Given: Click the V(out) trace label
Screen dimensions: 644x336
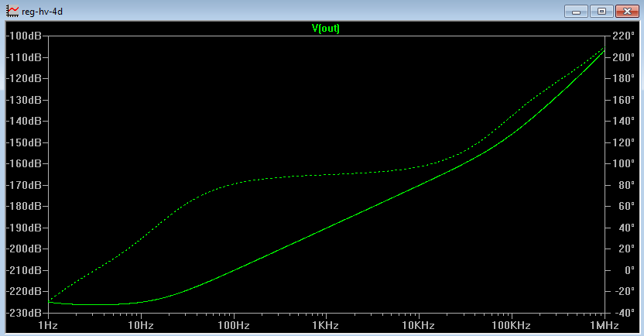Looking at the screenshot, I should [x=326, y=29].
